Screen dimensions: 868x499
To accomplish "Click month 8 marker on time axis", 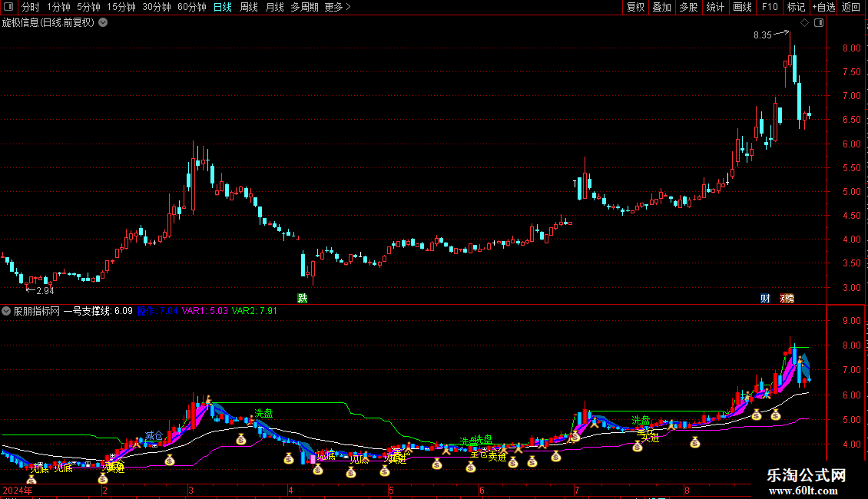I will click(x=687, y=490).
